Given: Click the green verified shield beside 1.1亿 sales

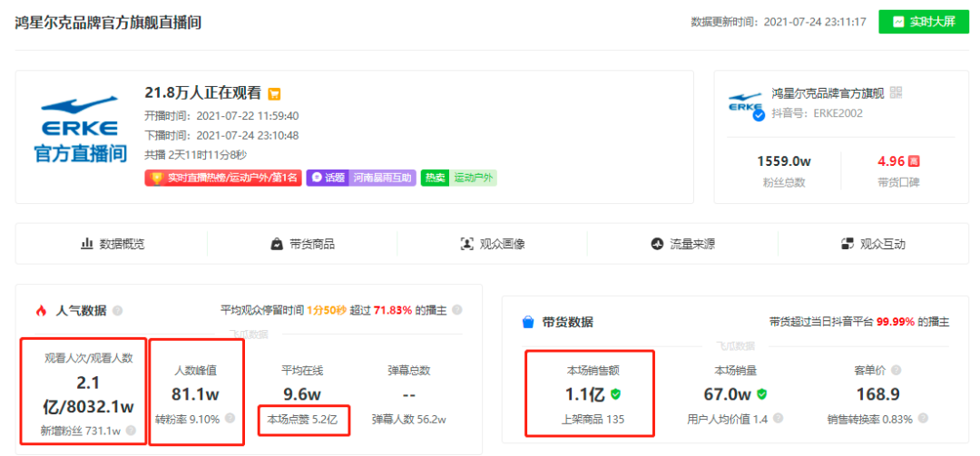Looking at the screenshot, I should (615, 394).
